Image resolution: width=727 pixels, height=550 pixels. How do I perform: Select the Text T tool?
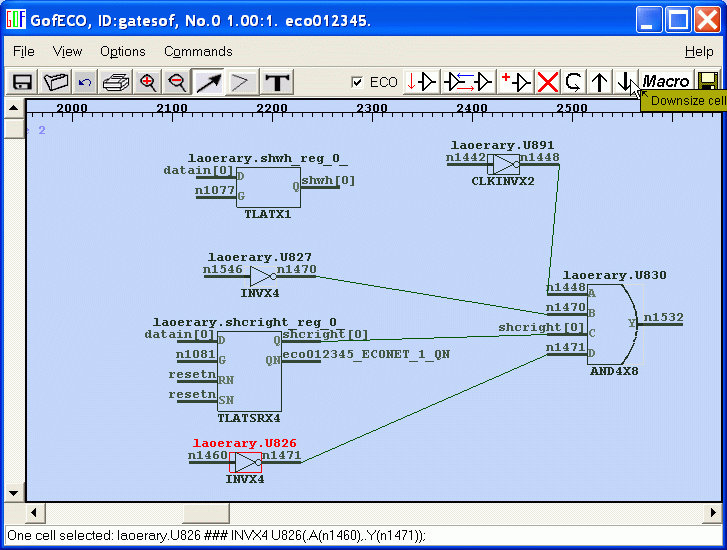(x=277, y=83)
